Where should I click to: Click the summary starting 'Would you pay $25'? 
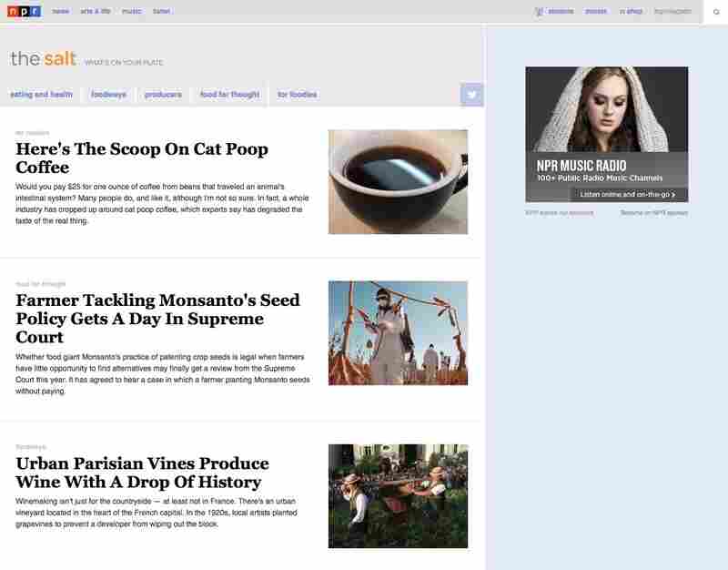pyautogui.click(x=162, y=204)
